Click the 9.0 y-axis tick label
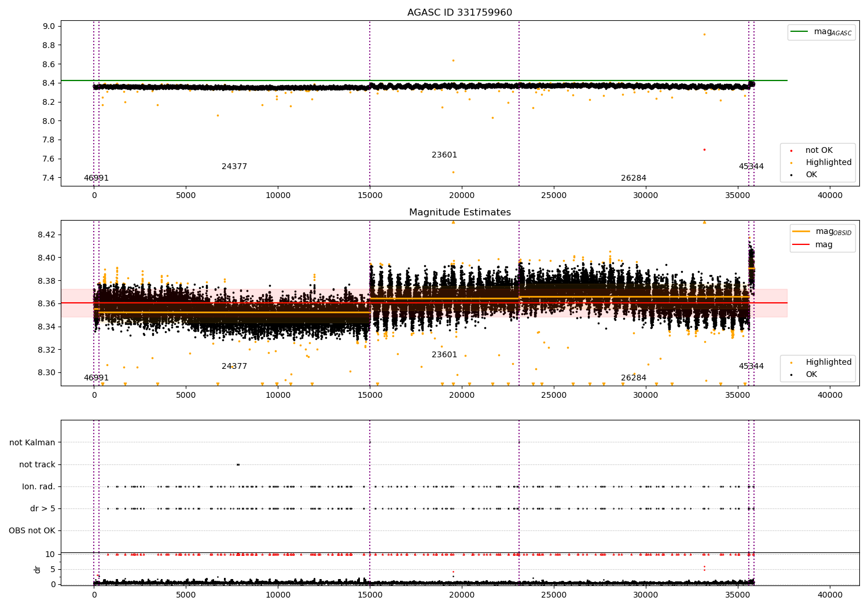Viewport: 868px width, 608px height. 49,26
